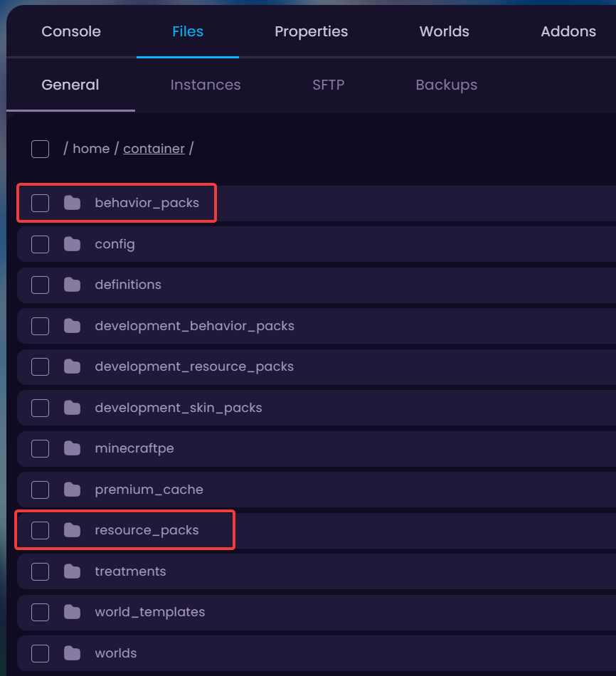Click the minecraftpe folder icon
The height and width of the screenshot is (676, 616).
tap(72, 448)
